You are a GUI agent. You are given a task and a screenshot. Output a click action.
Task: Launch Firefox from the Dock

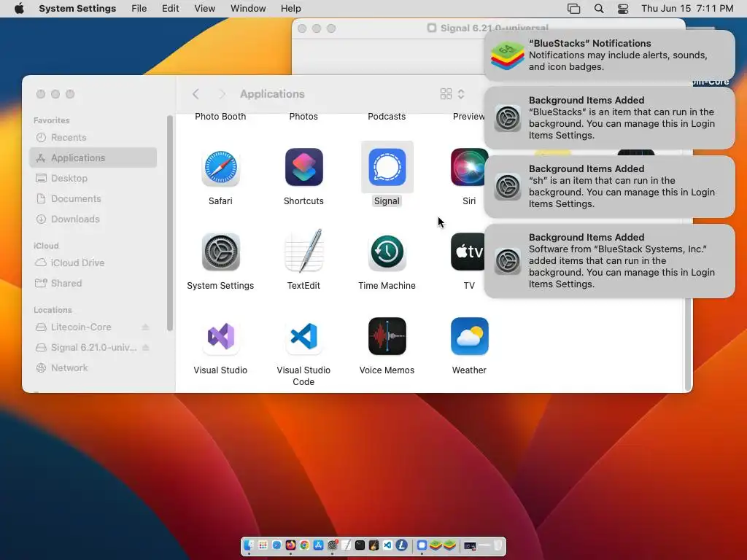(x=290, y=545)
